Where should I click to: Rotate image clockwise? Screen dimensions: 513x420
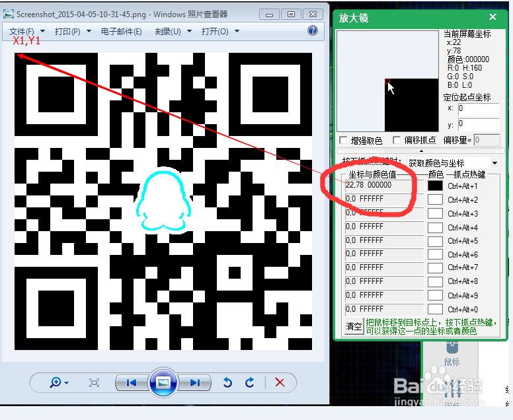(250, 382)
